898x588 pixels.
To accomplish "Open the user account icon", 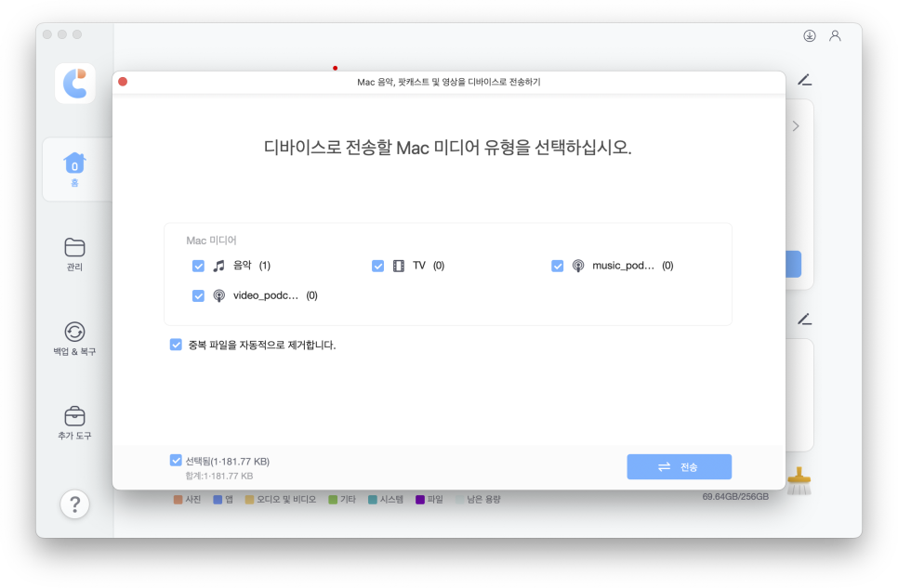I will tap(835, 36).
